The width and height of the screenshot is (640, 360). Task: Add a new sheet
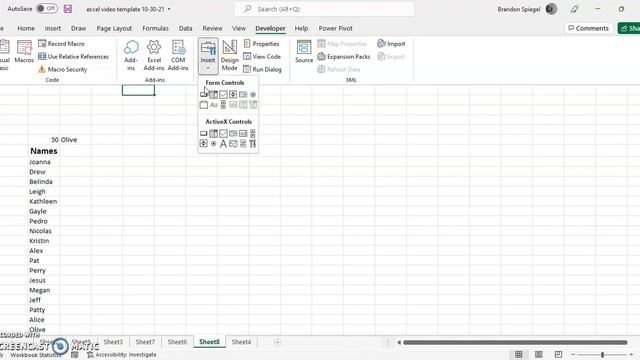coord(277,342)
